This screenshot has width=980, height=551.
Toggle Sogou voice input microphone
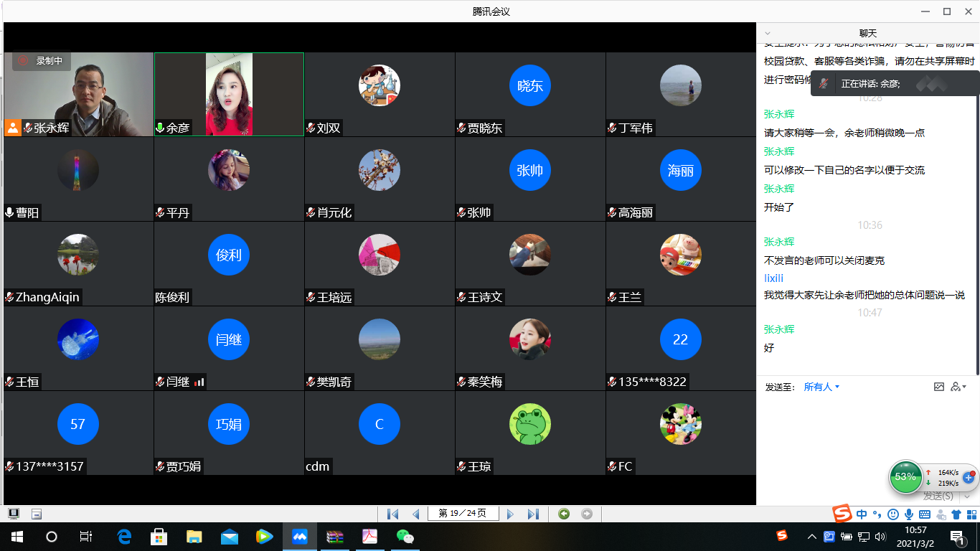point(909,514)
